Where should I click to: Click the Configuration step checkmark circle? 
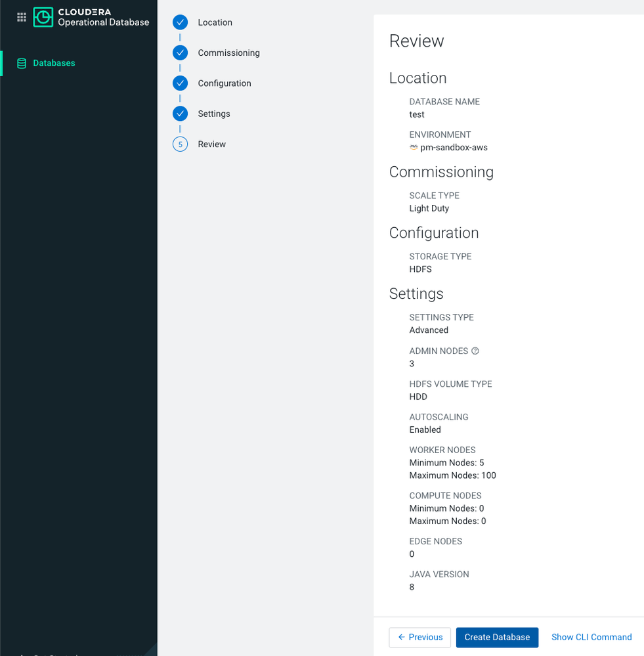[180, 83]
